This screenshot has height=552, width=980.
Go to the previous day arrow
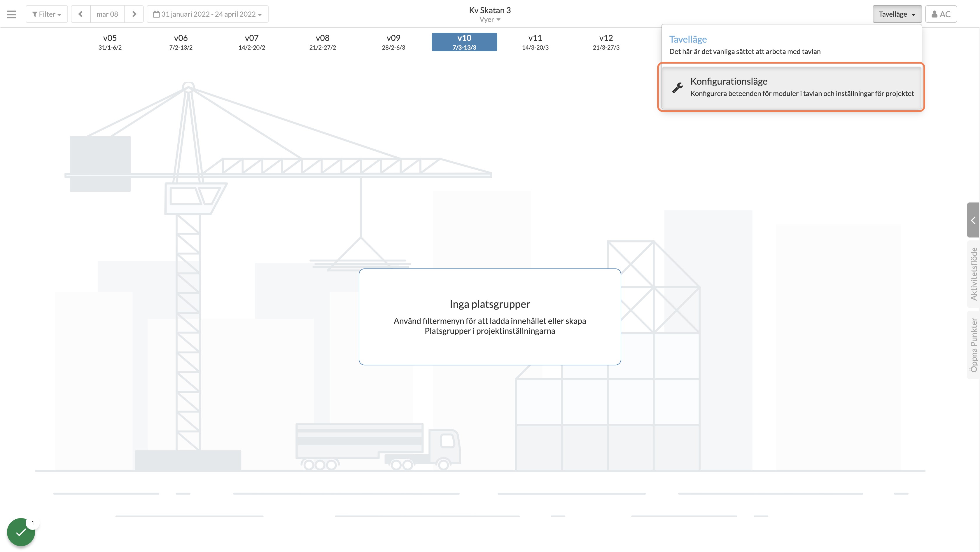coord(81,14)
